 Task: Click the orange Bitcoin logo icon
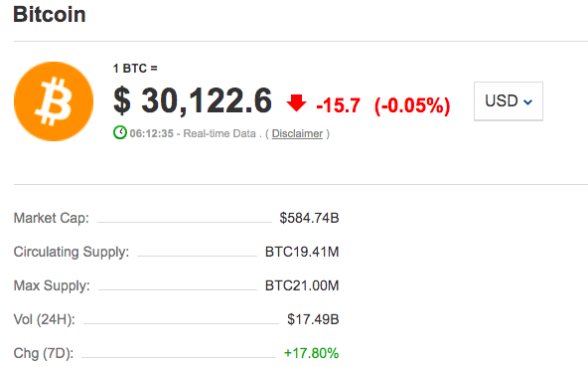(x=54, y=101)
